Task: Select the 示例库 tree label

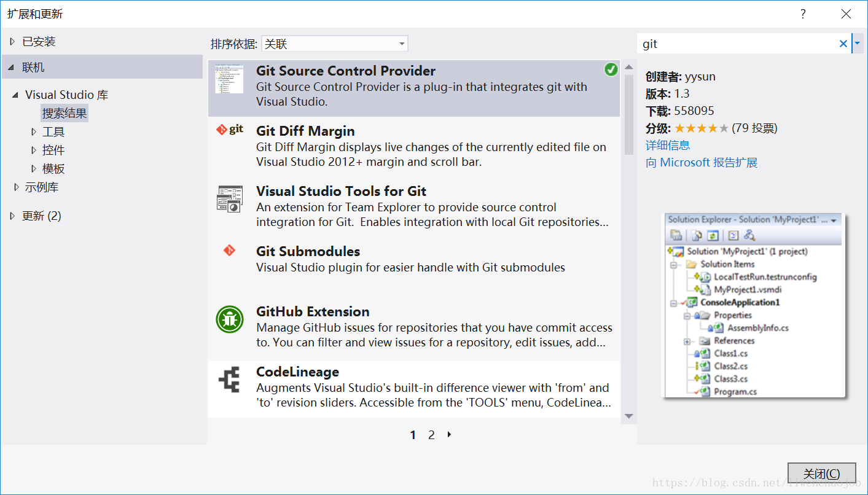Action: pyautogui.click(x=42, y=187)
